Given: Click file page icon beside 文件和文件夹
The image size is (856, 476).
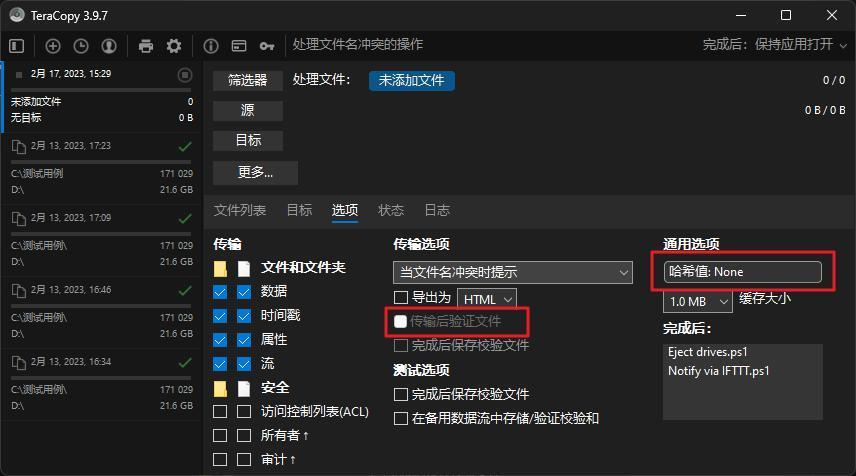Looking at the screenshot, I should coord(244,269).
